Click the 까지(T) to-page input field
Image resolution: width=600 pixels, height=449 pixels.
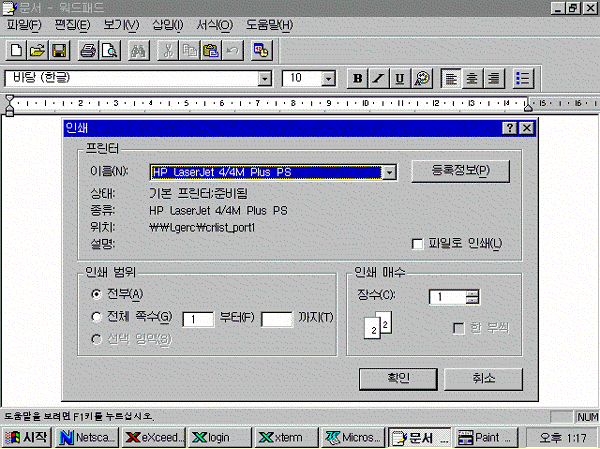coord(277,319)
